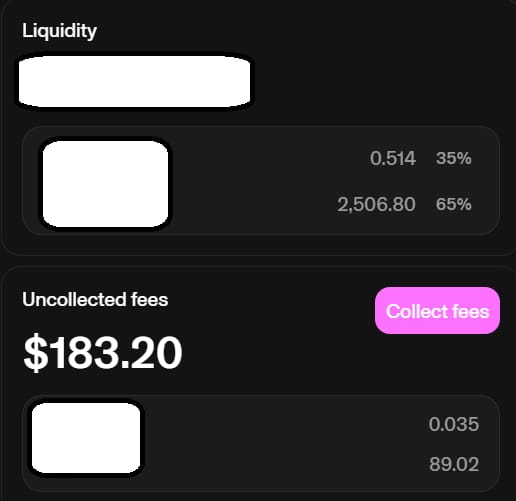Viewport: 516px width, 501px height.
Task: Select the 2,506.80 liquidity token amount
Action: (x=376, y=204)
